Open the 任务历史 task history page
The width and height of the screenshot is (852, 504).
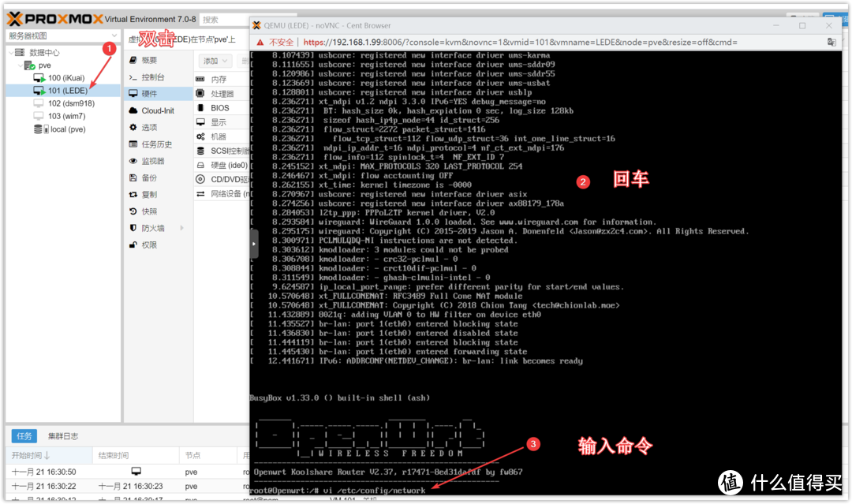click(x=158, y=144)
